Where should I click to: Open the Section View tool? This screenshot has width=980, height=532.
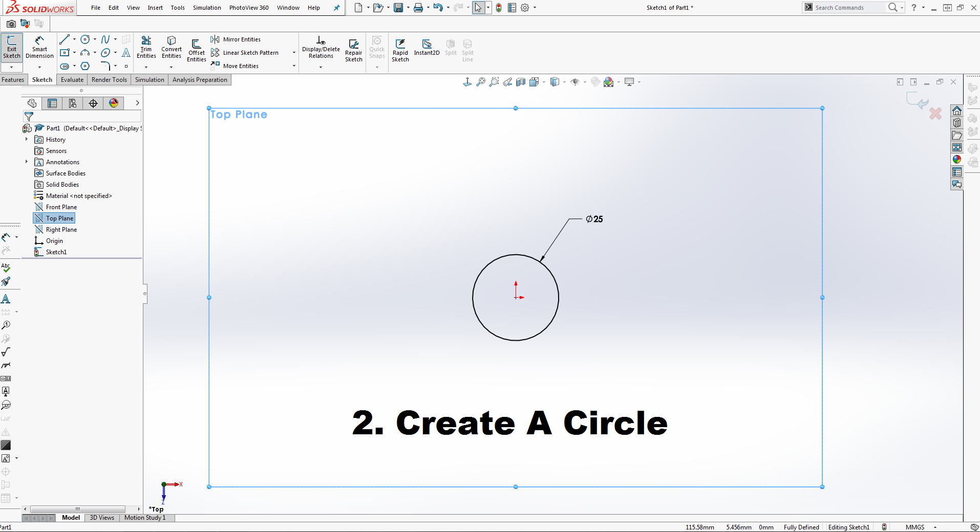click(x=521, y=82)
